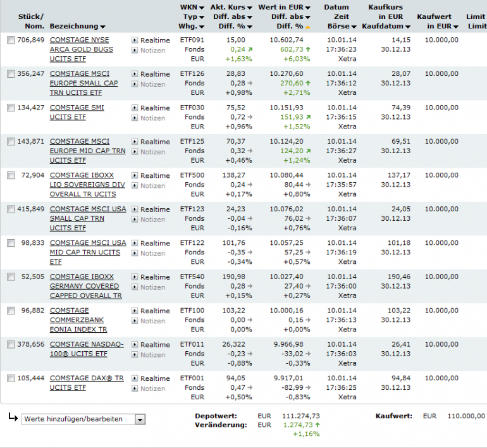Open Notizen for COMSTAGE NASDAQ-100

click(149, 355)
